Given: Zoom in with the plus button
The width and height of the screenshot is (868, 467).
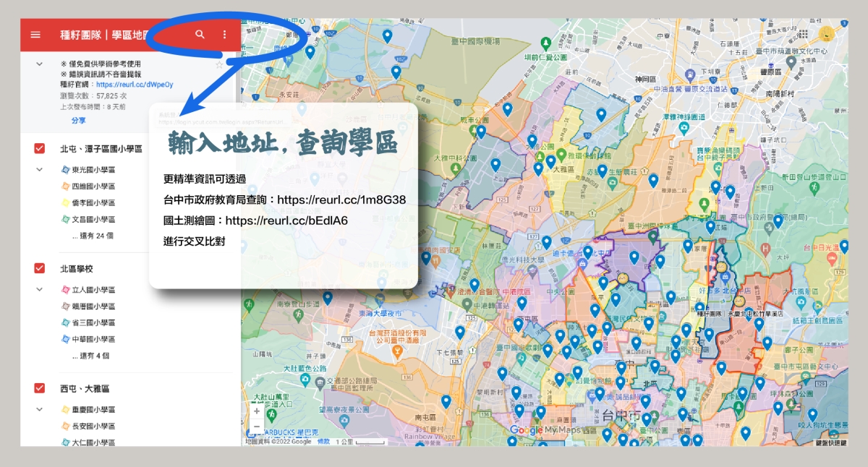Looking at the screenshot, I should [x=256, y=411].
